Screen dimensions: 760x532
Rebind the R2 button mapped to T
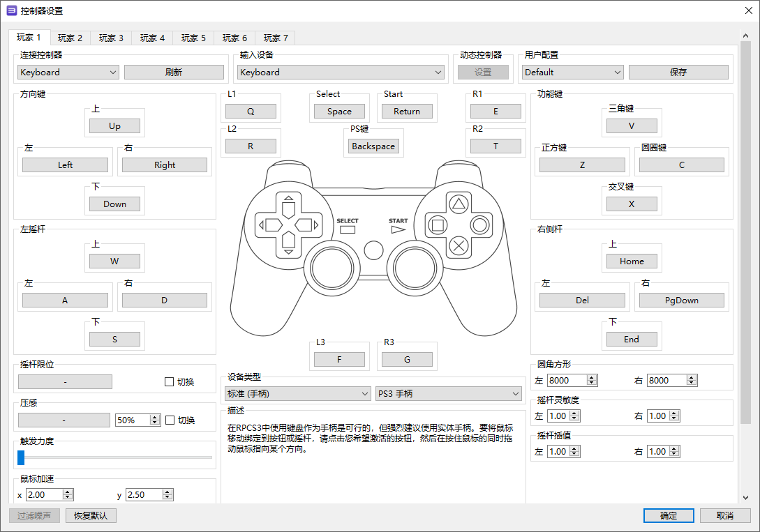click(496, 146)
